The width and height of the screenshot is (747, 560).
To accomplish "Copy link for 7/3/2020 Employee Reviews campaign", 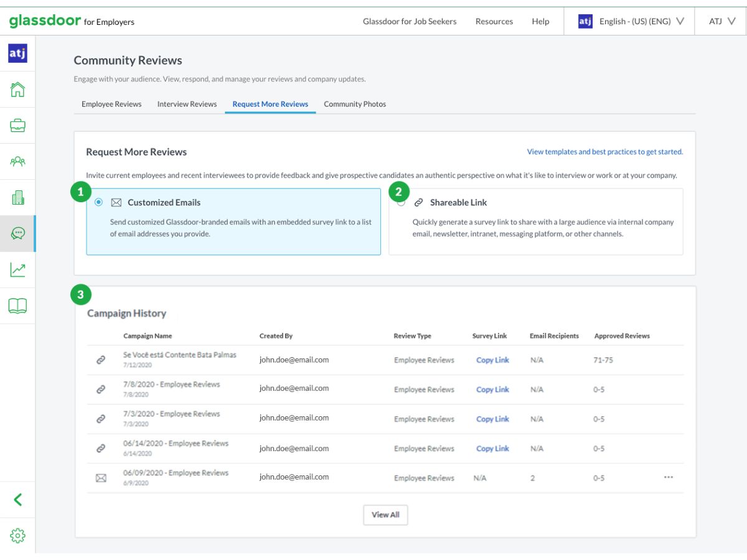I will pyautogui.click(x=492, y=419).
